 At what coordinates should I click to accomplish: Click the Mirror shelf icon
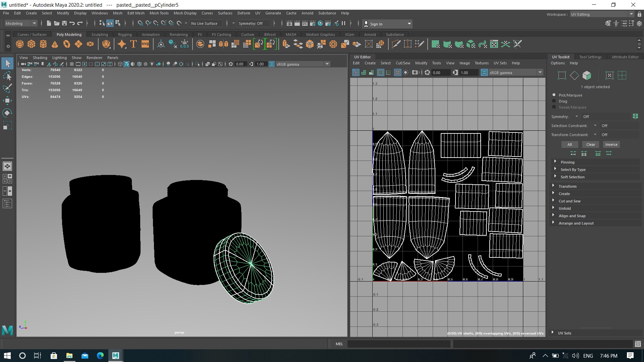point(223,44)
